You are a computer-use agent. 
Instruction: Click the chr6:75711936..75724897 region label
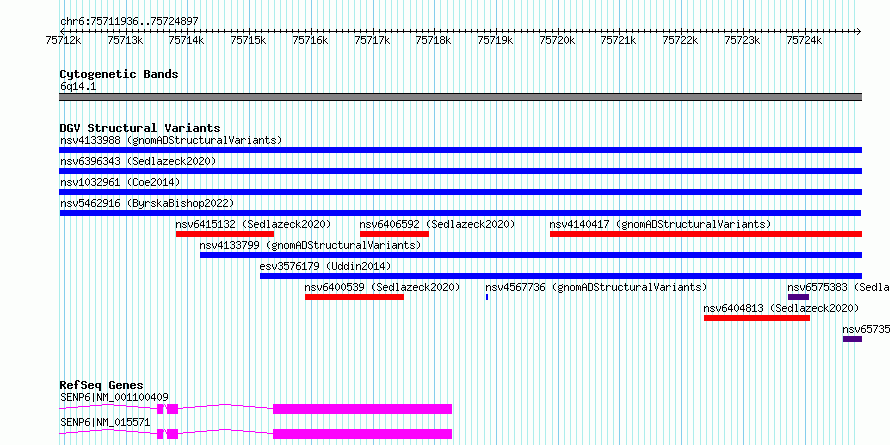tap(129, 22)
